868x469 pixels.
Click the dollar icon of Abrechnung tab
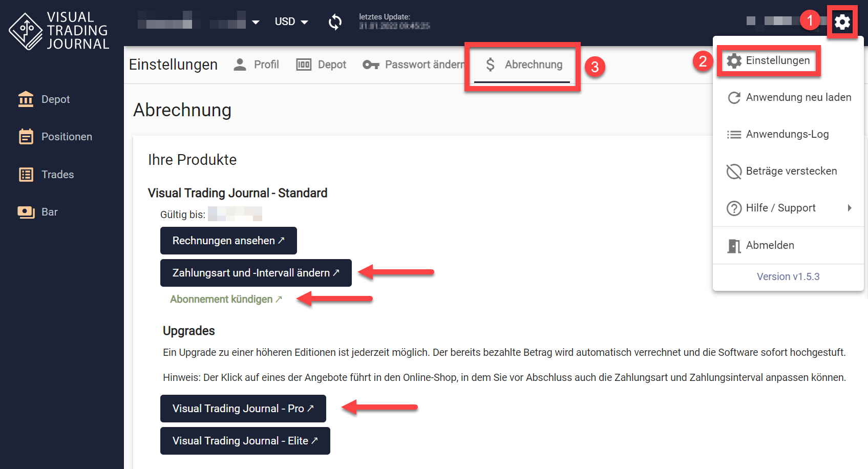point(490,65)
